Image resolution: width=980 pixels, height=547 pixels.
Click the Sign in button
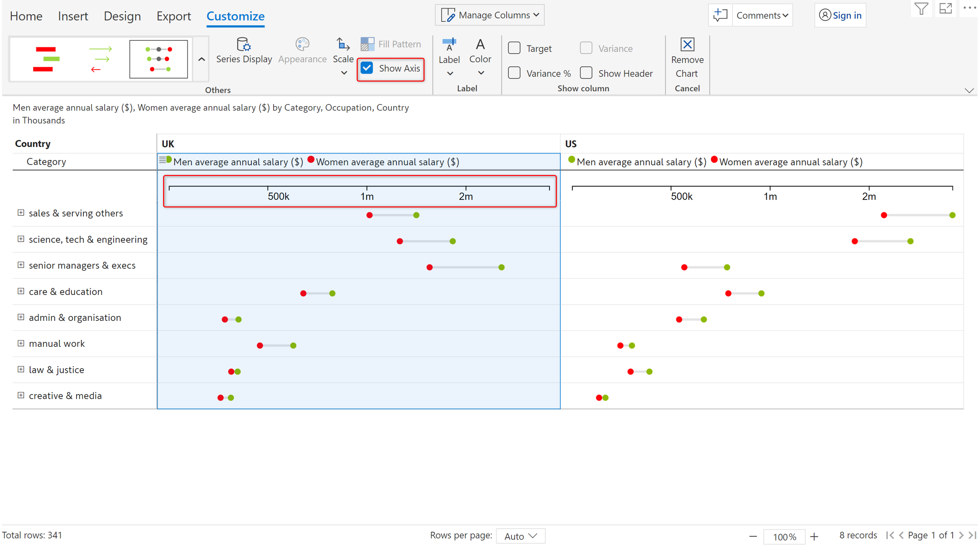click(840, 15)
